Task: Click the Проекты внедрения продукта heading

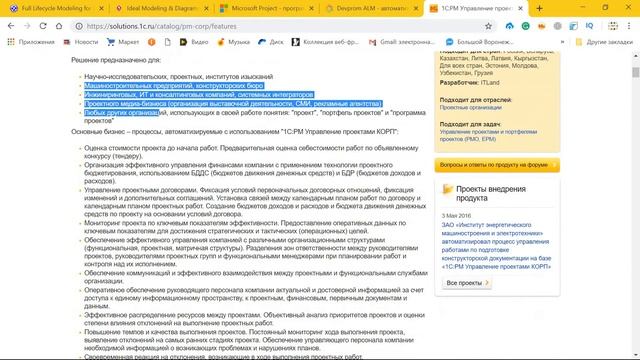Action: tap(491, 193)
